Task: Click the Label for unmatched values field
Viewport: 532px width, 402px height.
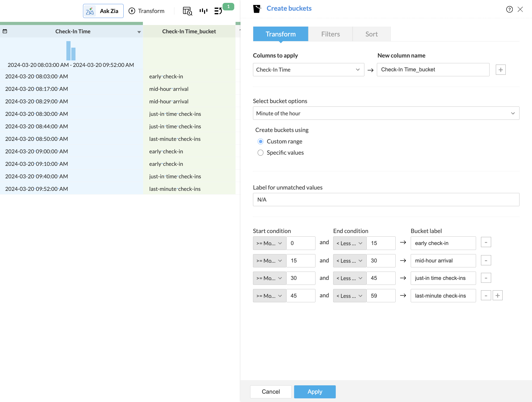Action: 386,200
